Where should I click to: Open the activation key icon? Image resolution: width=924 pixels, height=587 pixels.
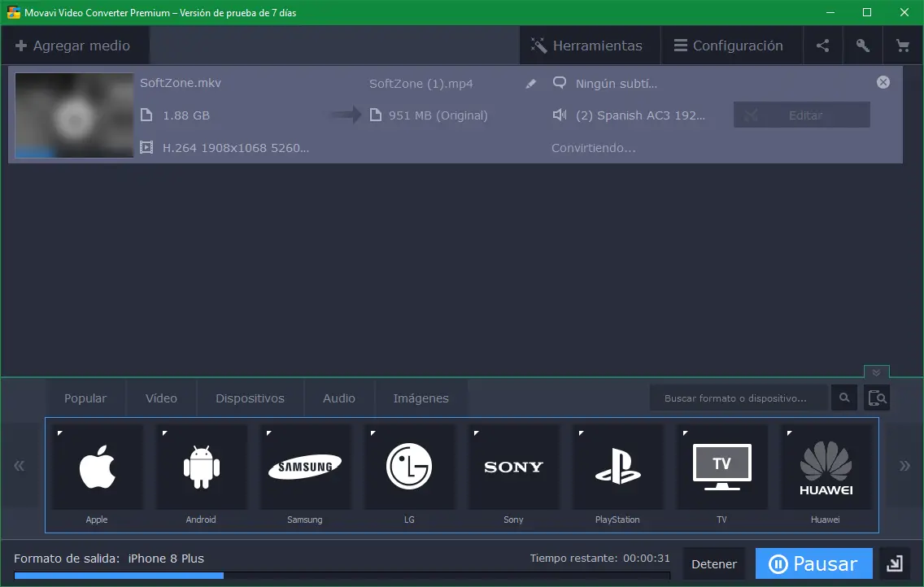tap(863, 46)
